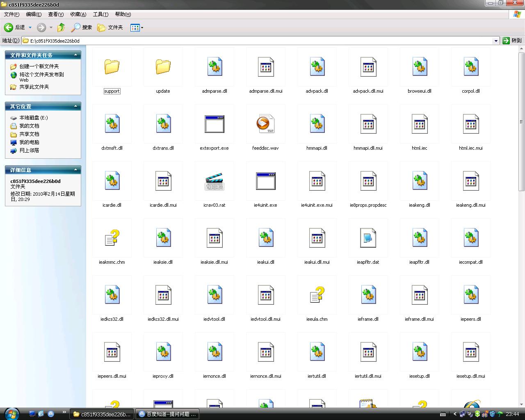The width and height of the screenshot is (525, 420).
Task: Select the ieakmmc.chm help file icon
Action: click(x=112, y=238)
